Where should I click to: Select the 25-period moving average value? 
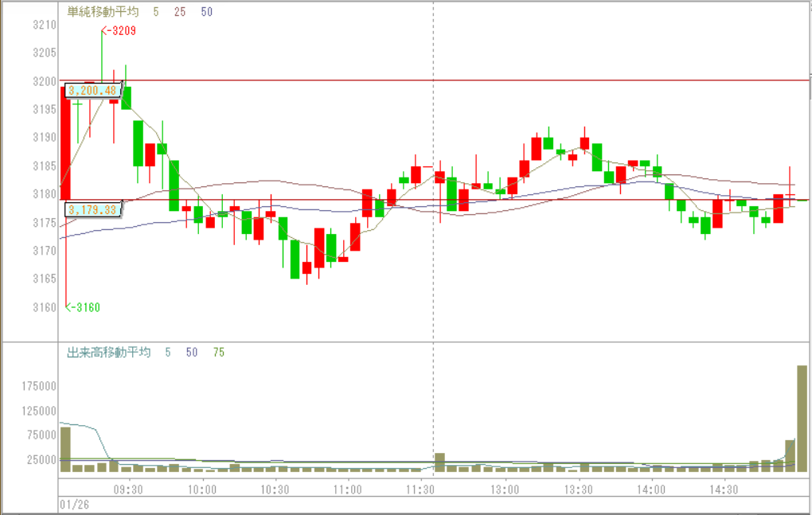(180, 11)
